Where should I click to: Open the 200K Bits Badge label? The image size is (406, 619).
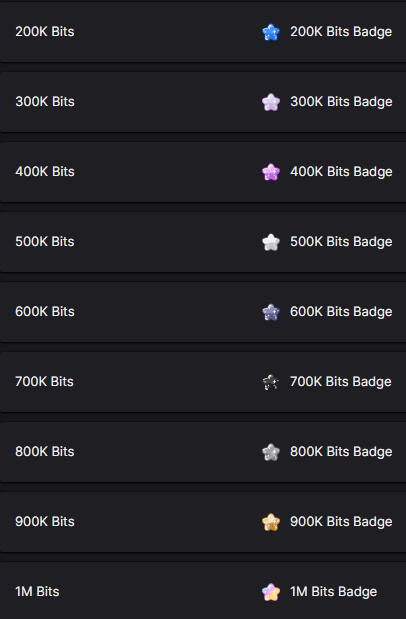pos(341,32)
